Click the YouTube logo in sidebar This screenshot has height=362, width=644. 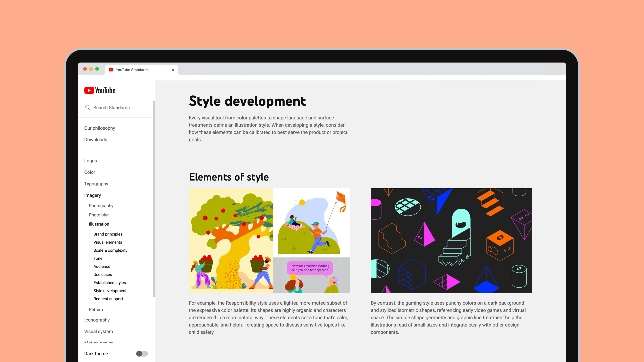[100, 90]
